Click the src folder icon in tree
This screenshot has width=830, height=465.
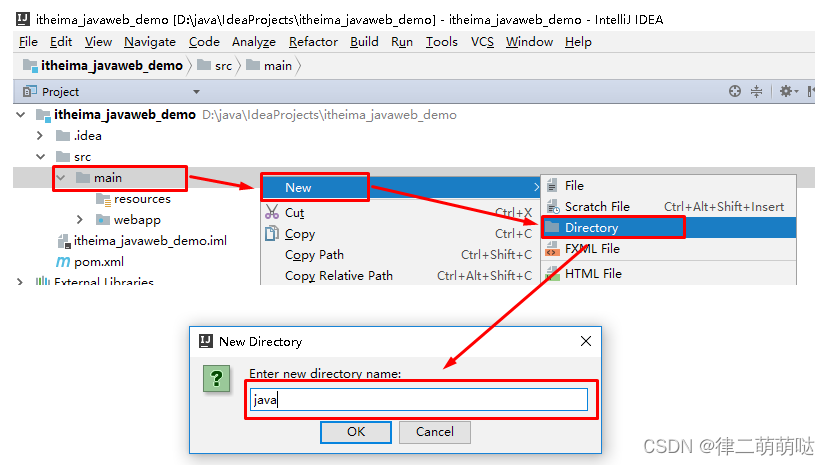[x=63, y=157]
